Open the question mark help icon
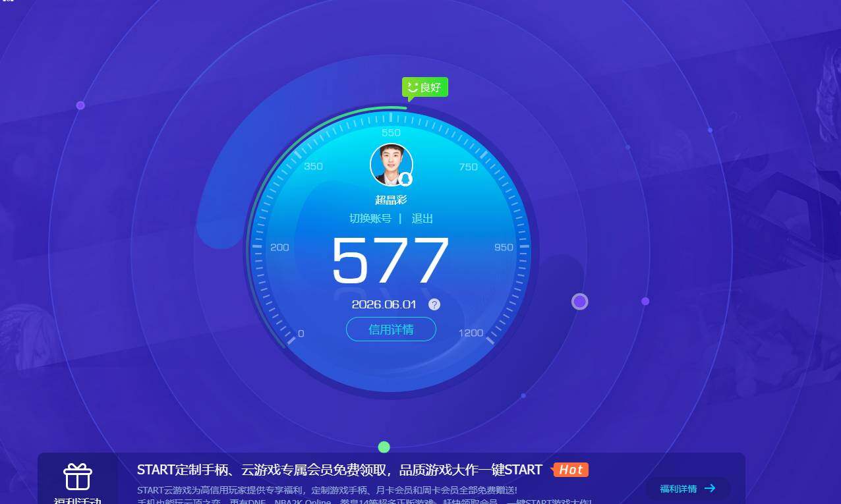841x504 pixels. click(x=434, y=304)
